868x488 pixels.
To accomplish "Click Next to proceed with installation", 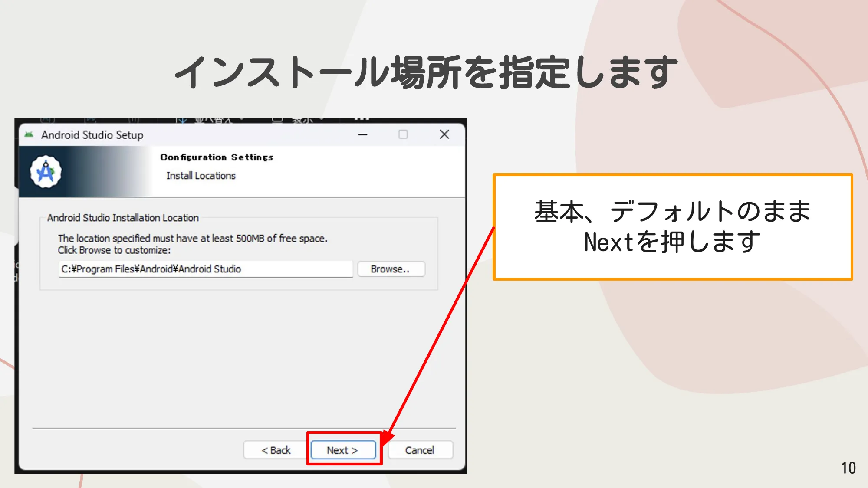I will (x=343, y=450).
